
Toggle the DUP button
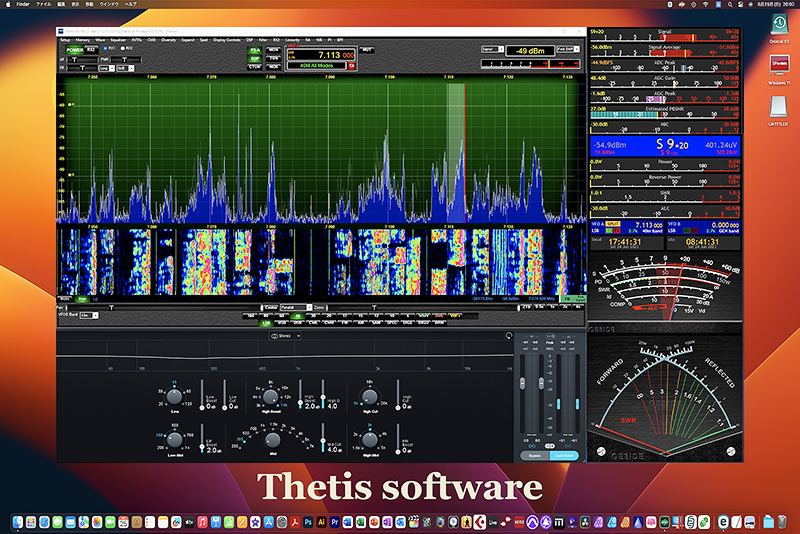(255, 59)
